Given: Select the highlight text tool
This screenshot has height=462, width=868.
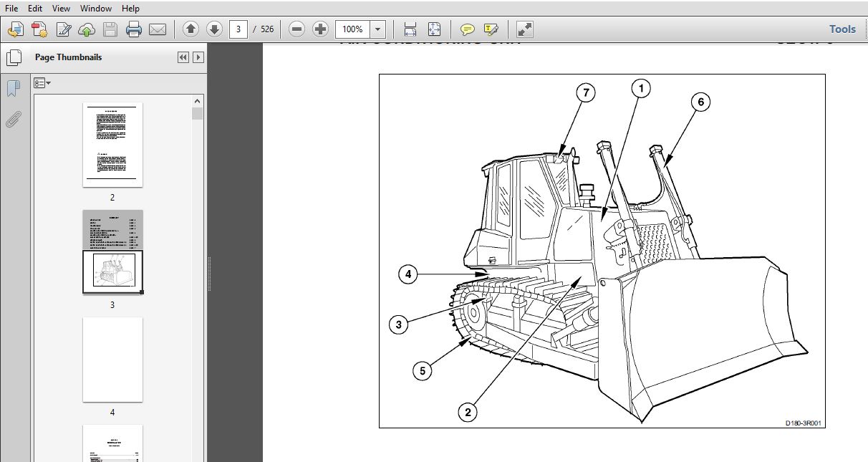Looking at the screenshot, I should click(491, 29).
